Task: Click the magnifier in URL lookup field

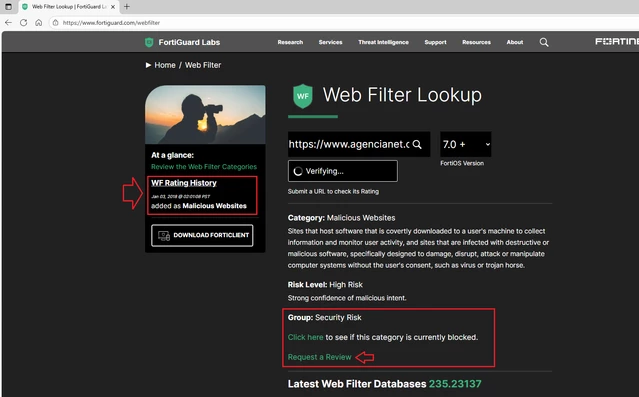Action: (417, 144)
